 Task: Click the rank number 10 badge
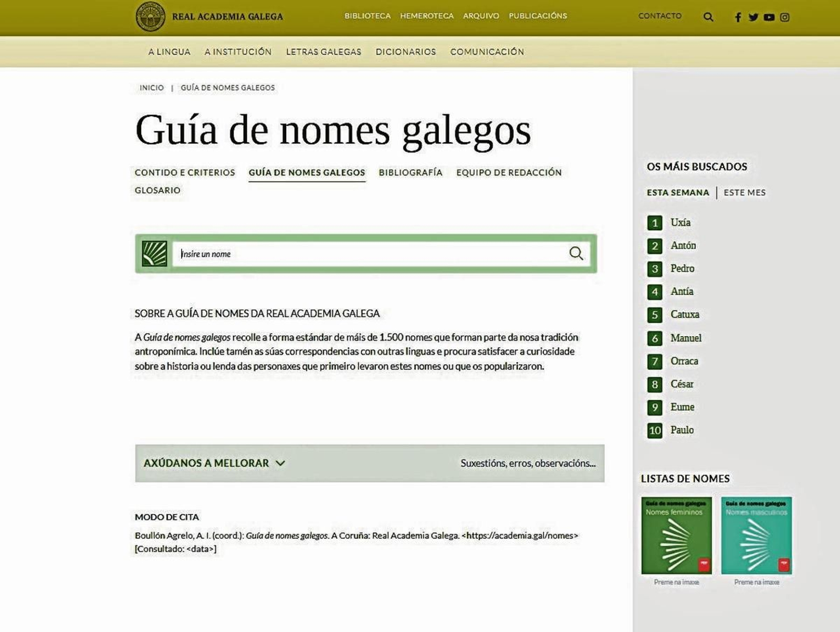click(655, 431)
